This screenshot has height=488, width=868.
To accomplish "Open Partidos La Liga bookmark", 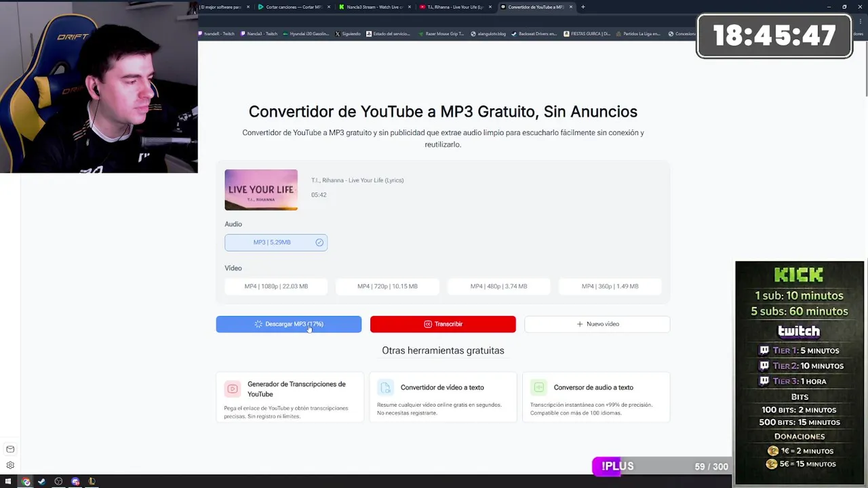I will coord(638,34).
